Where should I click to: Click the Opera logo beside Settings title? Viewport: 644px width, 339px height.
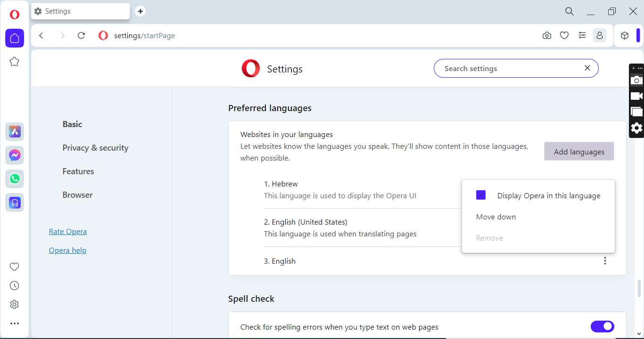251,69
